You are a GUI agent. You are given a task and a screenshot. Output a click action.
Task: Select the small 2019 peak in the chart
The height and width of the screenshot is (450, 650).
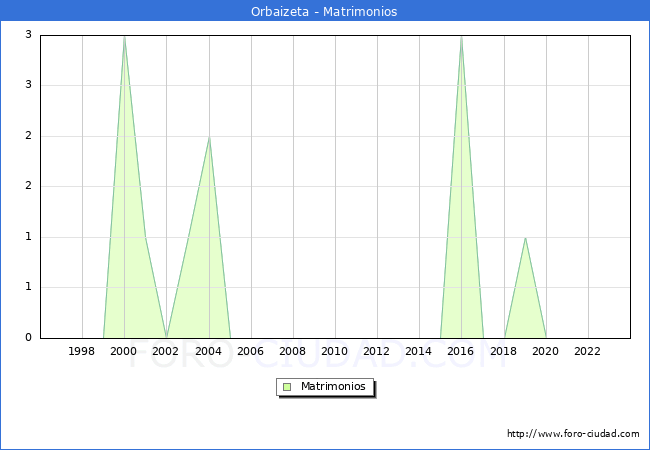(x=525, y=239)
